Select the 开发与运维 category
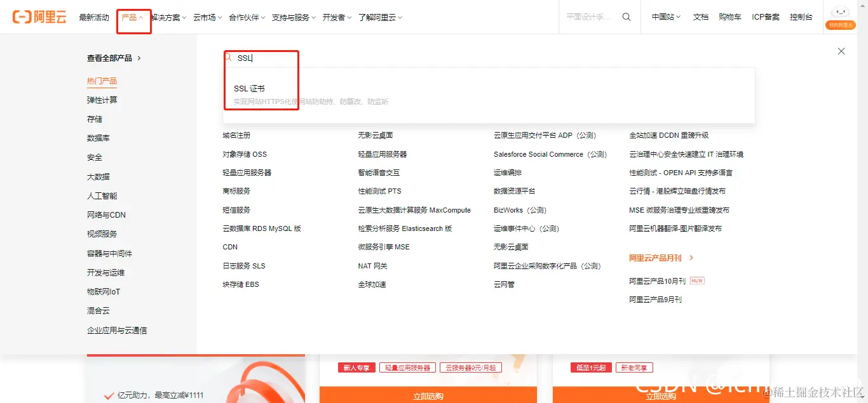The image size is (868, 403). point(105,273)
